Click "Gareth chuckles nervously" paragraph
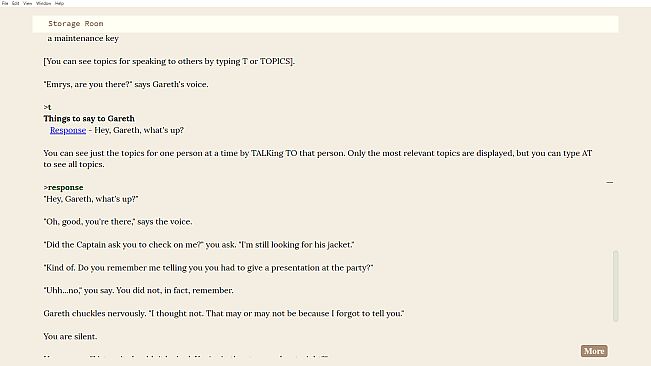 click(224, 313)
